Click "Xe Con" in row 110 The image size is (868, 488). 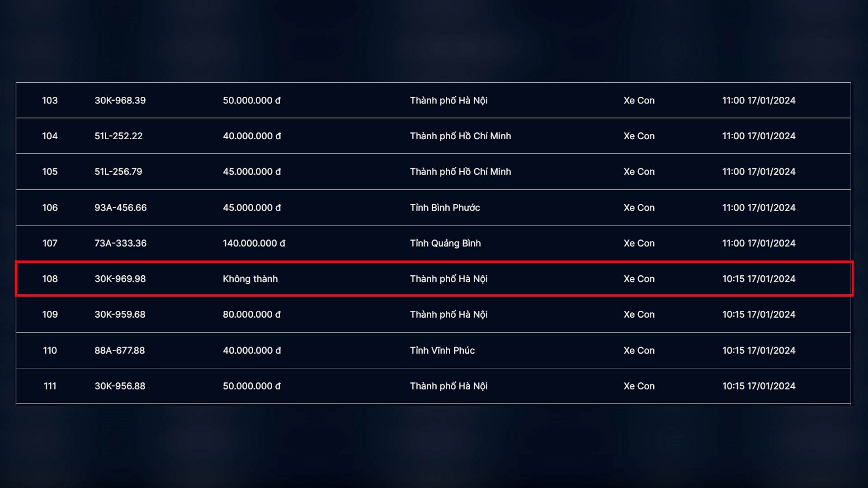(x=639, y=350)
